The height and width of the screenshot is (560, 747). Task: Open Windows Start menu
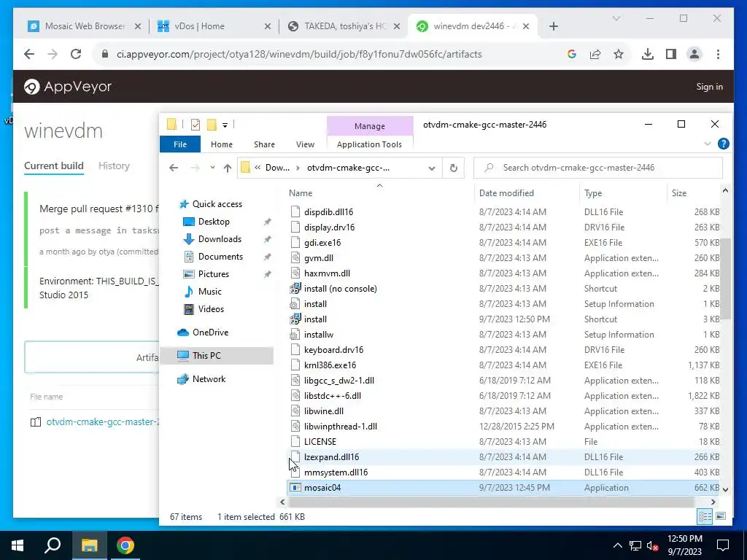tap(18, 545)
